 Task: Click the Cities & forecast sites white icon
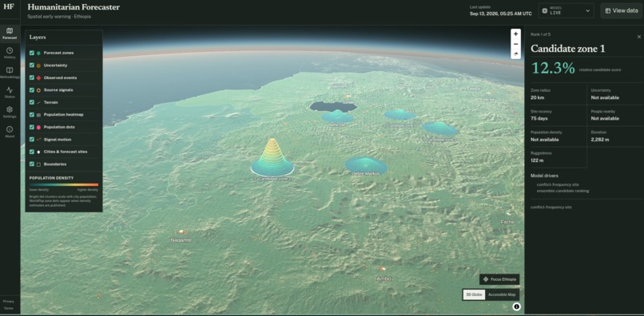(38, 152)
